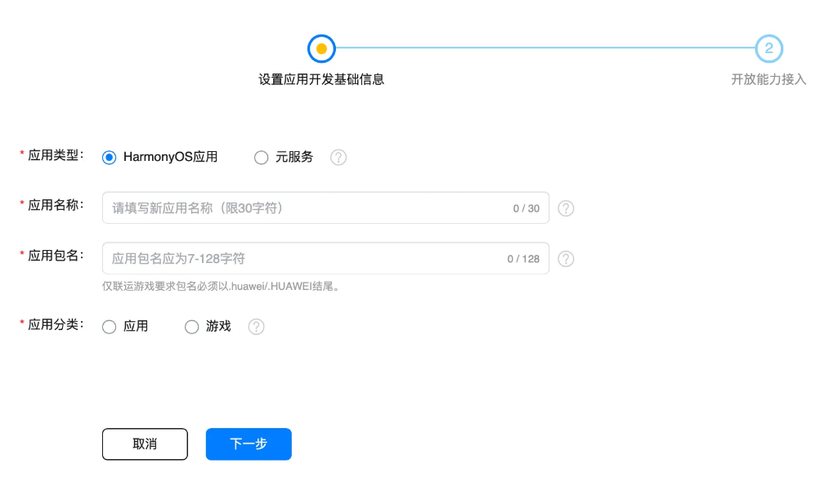Click the 0 / 128 character counter
Screen dimensions: 820x504
pyautogui.click(x=523, y=259)
